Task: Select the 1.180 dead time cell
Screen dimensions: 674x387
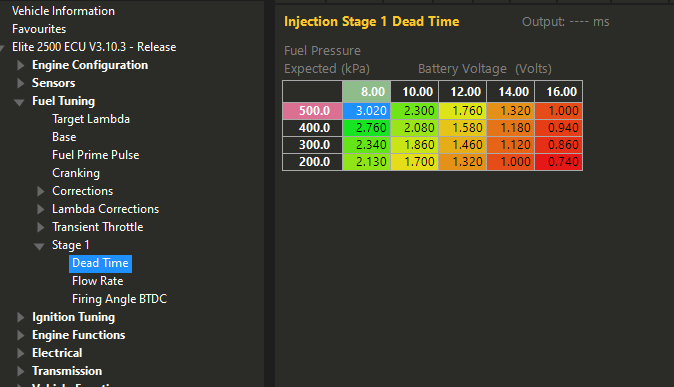Action: tap(511, 128)
